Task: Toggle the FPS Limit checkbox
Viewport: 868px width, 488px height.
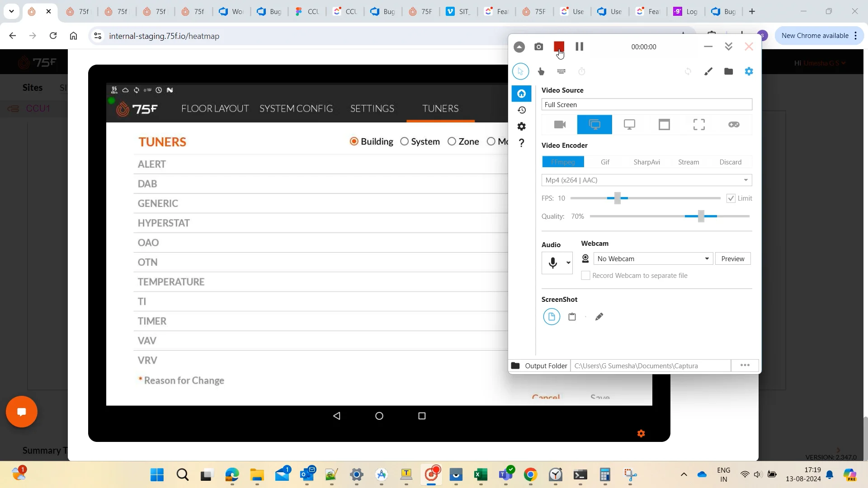Action: click(x=731, y=198)
